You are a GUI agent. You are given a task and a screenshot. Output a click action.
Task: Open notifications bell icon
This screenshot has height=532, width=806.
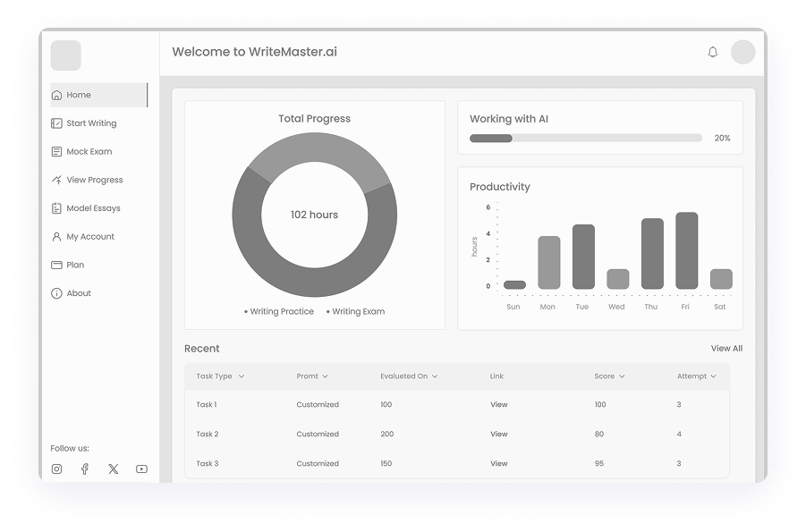(x=712, y=52)
